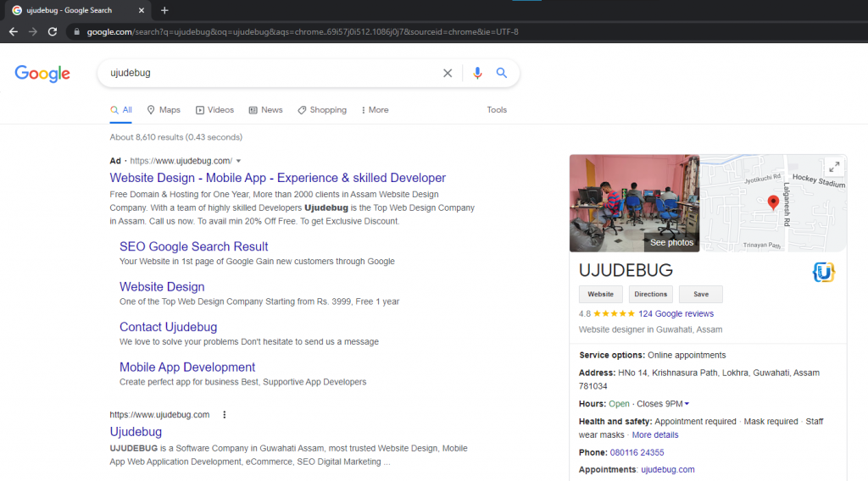Click the address HNo 14, Krishnasura Path text
Viewport: 868px width, 481px height.
pyautogui.click(x=699, y=379)
